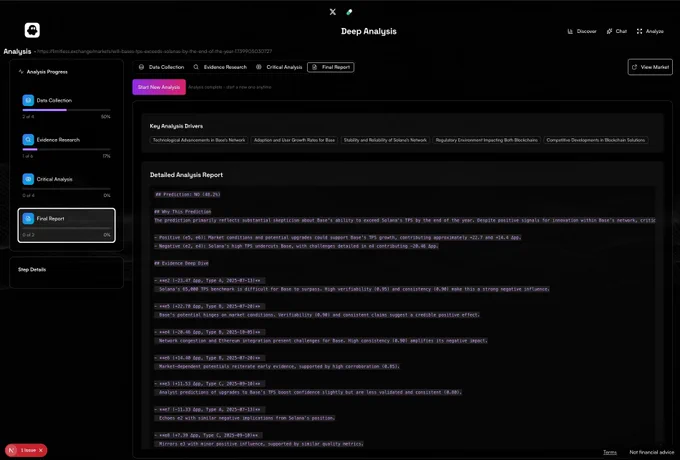Image resolution: width=680 pixels, height=460 pixels.
Task: Click the Evidence Research progress bar
Action: tap(66, 149)
